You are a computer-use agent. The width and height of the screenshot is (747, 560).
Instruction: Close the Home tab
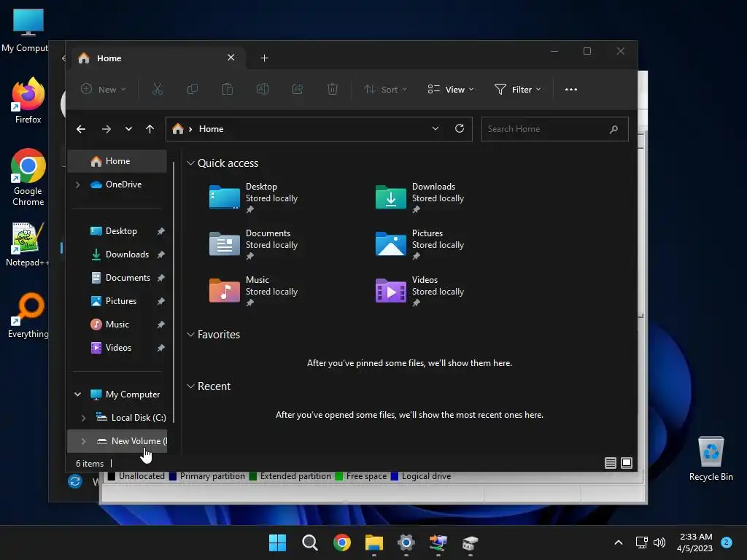tap(231, 58)
